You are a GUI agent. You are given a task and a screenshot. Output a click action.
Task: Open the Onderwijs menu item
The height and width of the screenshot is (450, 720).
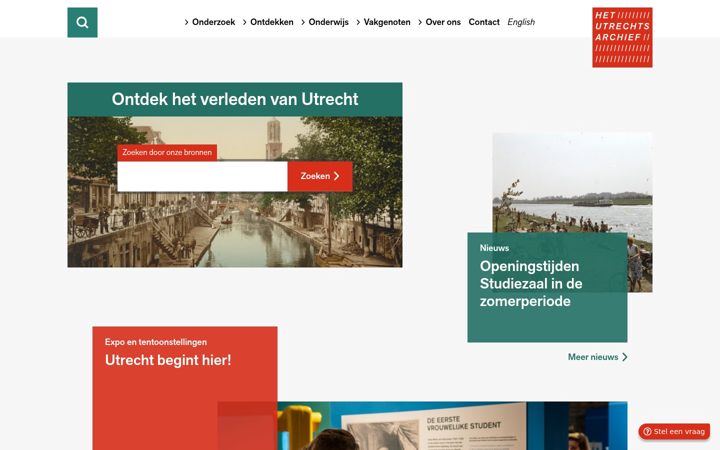pos(328,22)
